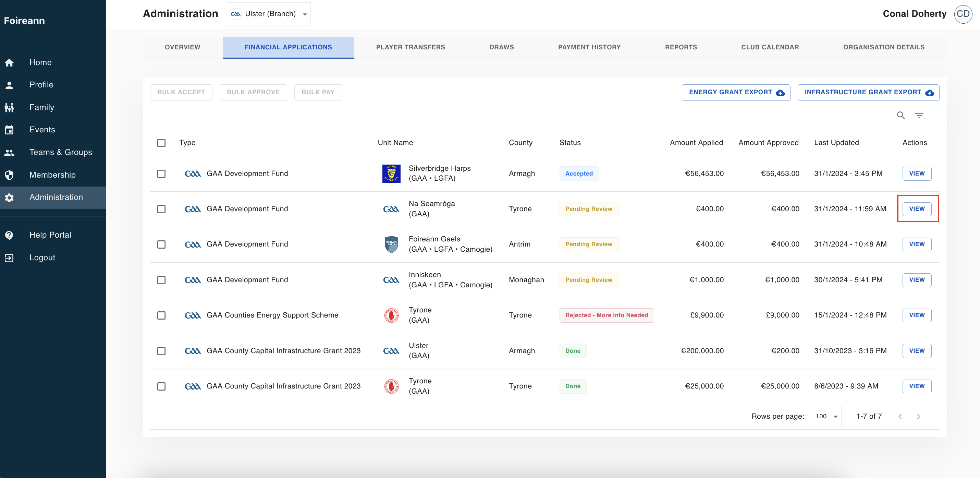Click the Profile person icon
This screenshot has width=980, height=478.
pos(10,85)
